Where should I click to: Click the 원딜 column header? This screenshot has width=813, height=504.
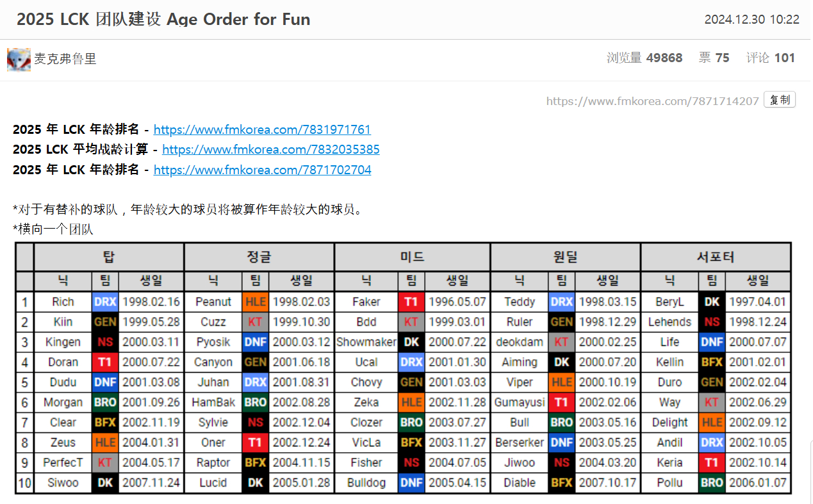point(565,257)
